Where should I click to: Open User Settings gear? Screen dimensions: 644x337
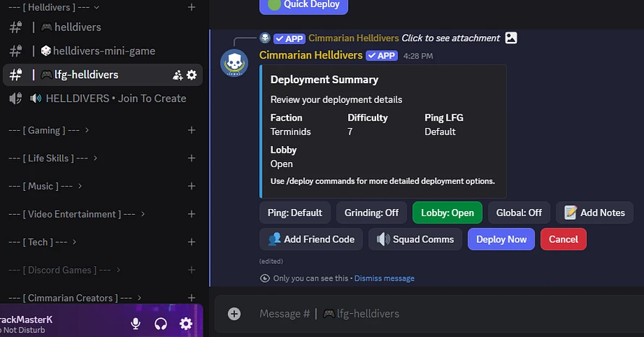coord(186,324)
